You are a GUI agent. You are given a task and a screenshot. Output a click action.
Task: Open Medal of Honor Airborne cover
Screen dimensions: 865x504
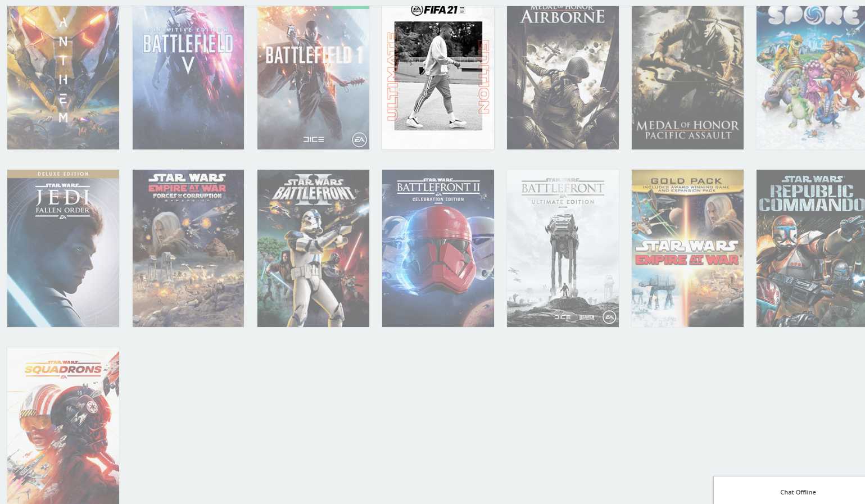tap(563, 78)
